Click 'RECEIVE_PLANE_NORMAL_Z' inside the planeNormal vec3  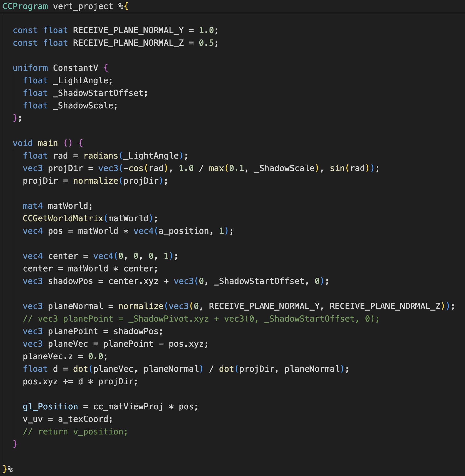point(385,306)
